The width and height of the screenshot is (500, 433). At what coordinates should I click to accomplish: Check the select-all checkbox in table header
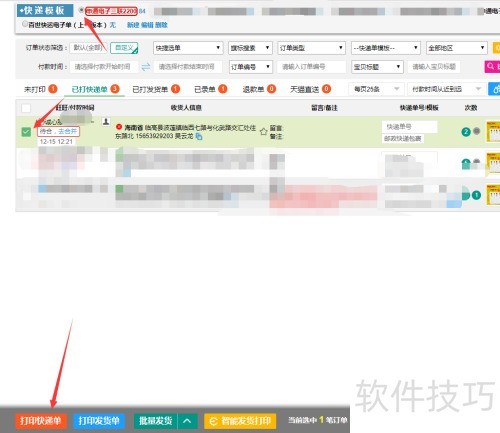click(26, 108)
